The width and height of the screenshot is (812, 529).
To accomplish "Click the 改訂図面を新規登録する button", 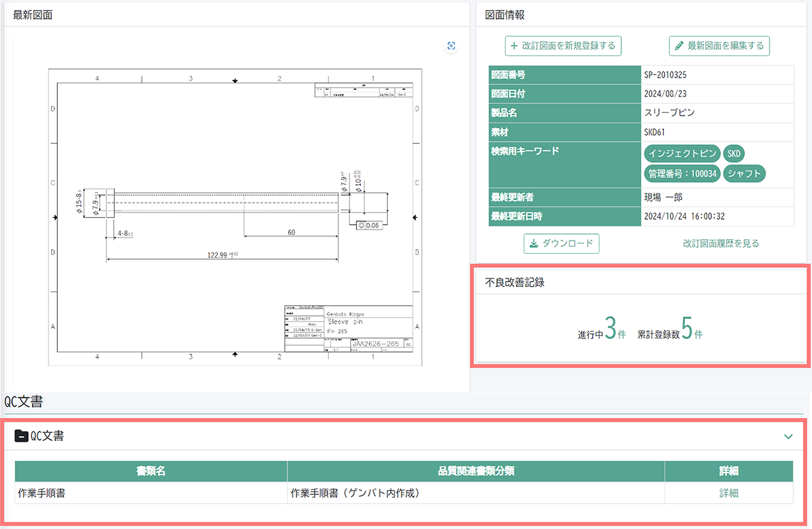I will click(x=562, y=45).
